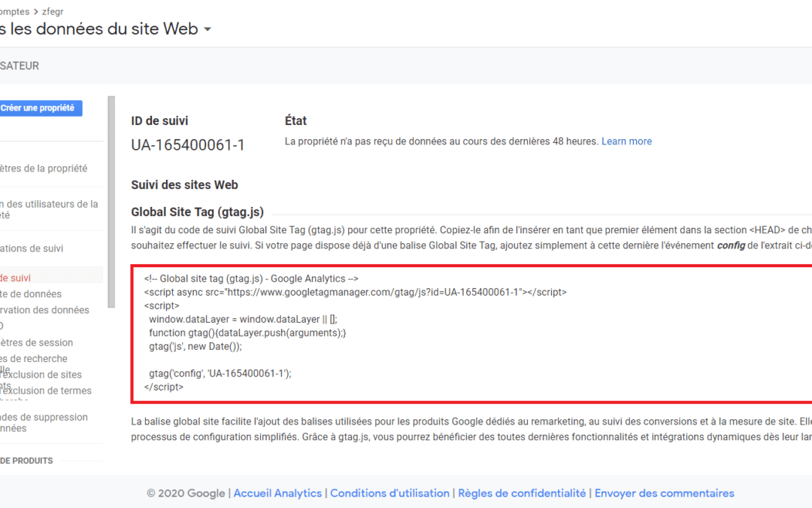The width and height of the screenshot is (812, 508).
Task: Click the gtag('js', new Date()) line
Action: pyautogui.click(x=195, y=346)
